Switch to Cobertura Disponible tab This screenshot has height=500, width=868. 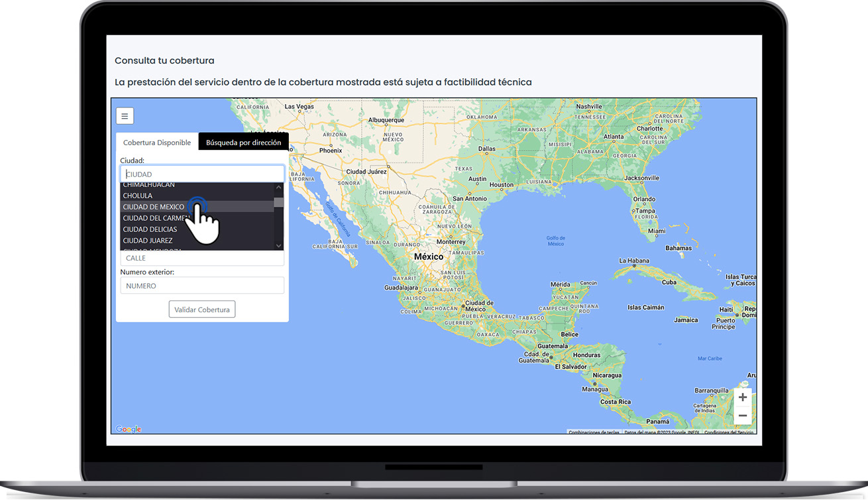(157, 143)
